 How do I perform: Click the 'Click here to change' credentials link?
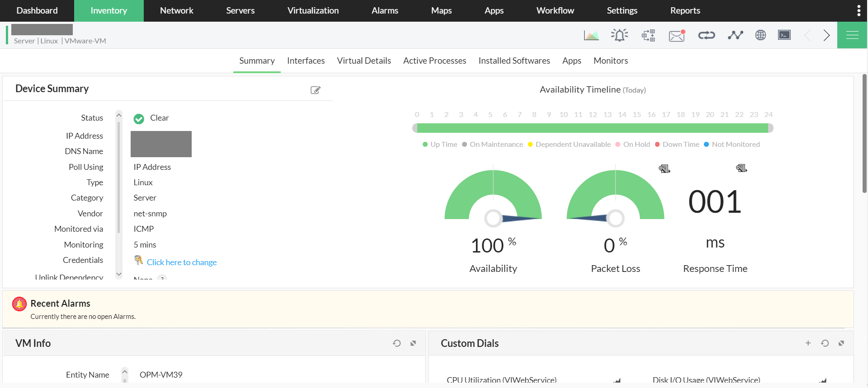(x=181, y=262)
